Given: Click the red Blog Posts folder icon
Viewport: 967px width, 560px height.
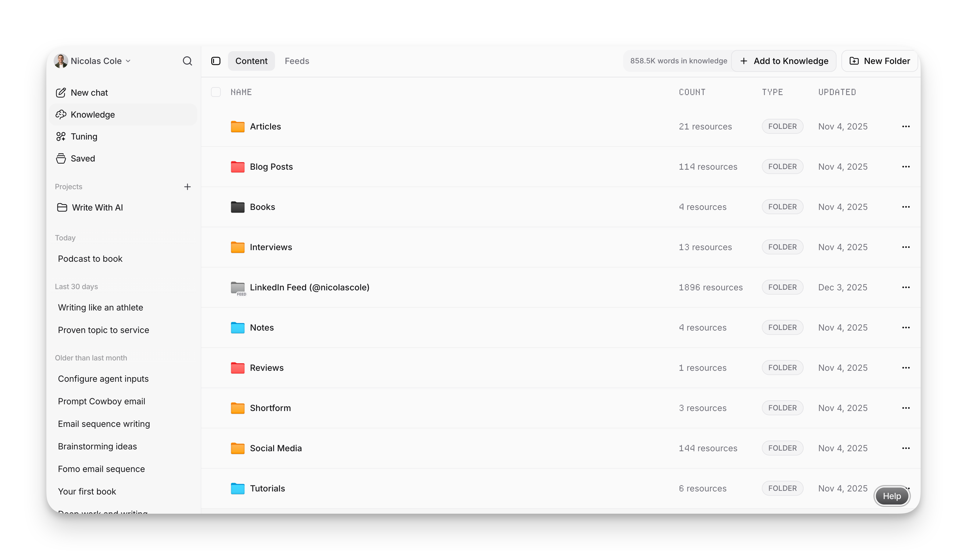Looking at the screenshot, I should [x=237, y=167].
